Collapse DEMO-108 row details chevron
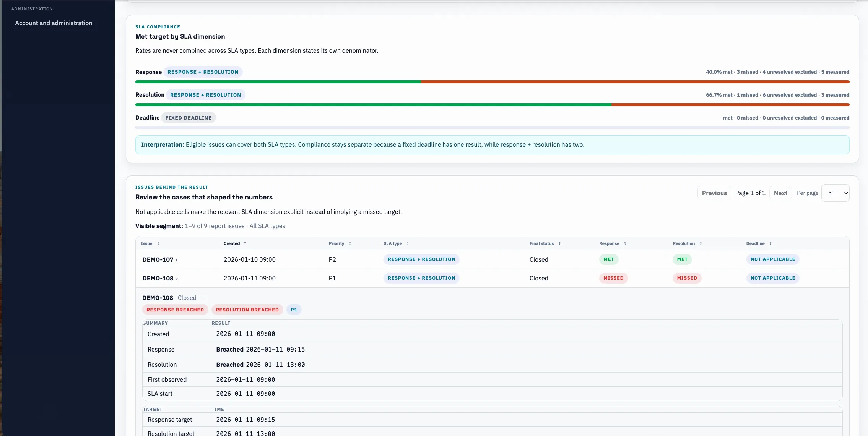 pos(177,279)
